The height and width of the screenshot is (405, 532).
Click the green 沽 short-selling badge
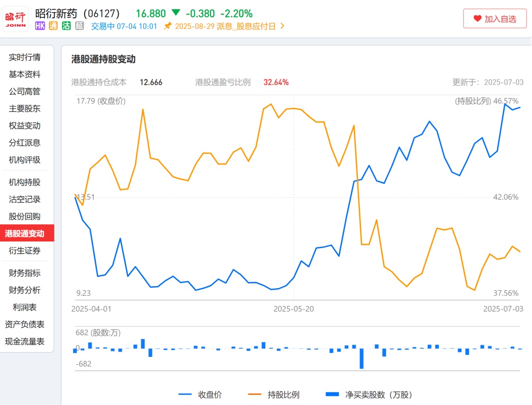pyautogui.click(x=66, y=26)
